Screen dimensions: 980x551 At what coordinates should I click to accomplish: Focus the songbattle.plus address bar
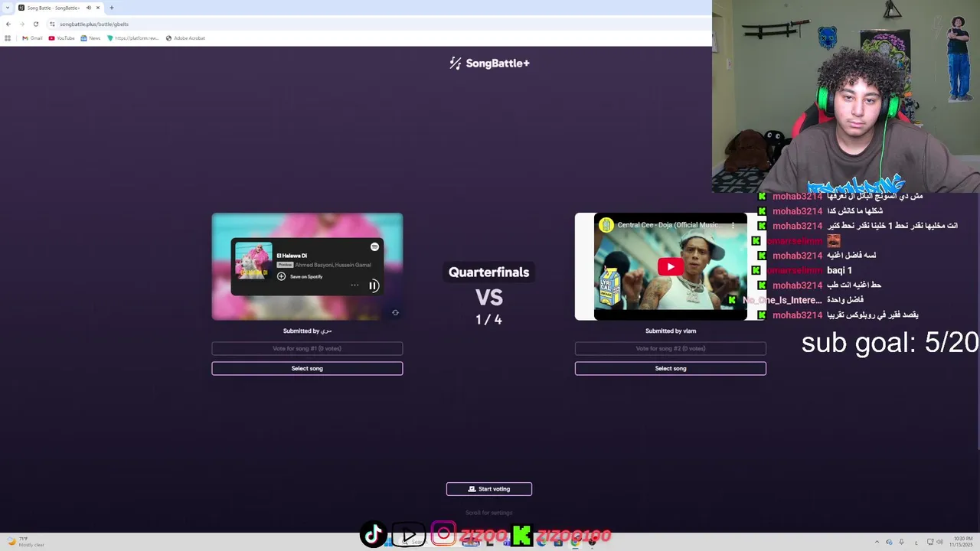(x=375, y=24)
